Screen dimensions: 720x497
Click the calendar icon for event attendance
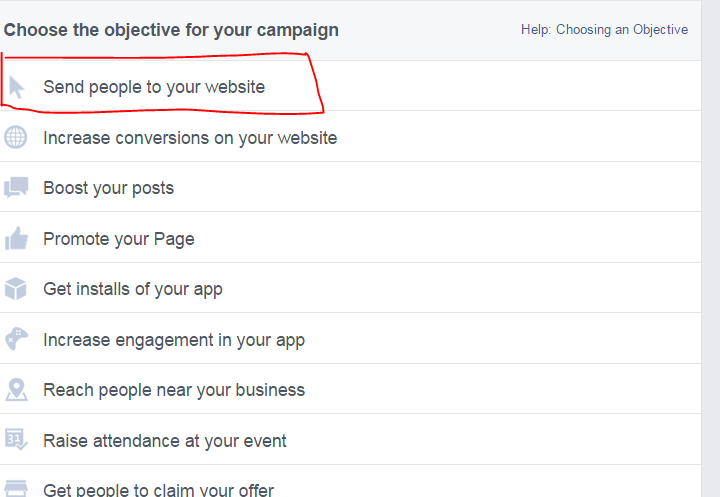tap(16, 440)
